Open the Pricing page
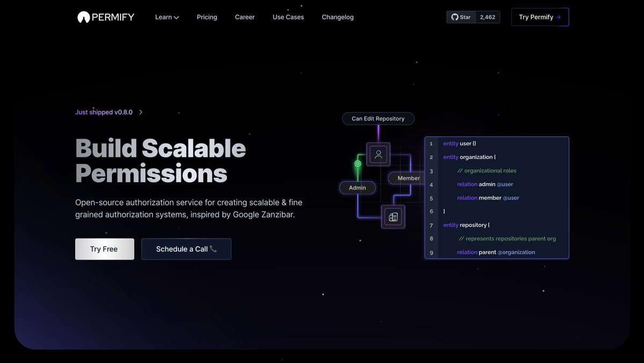 pyautogui.click(x=207, y=17)
